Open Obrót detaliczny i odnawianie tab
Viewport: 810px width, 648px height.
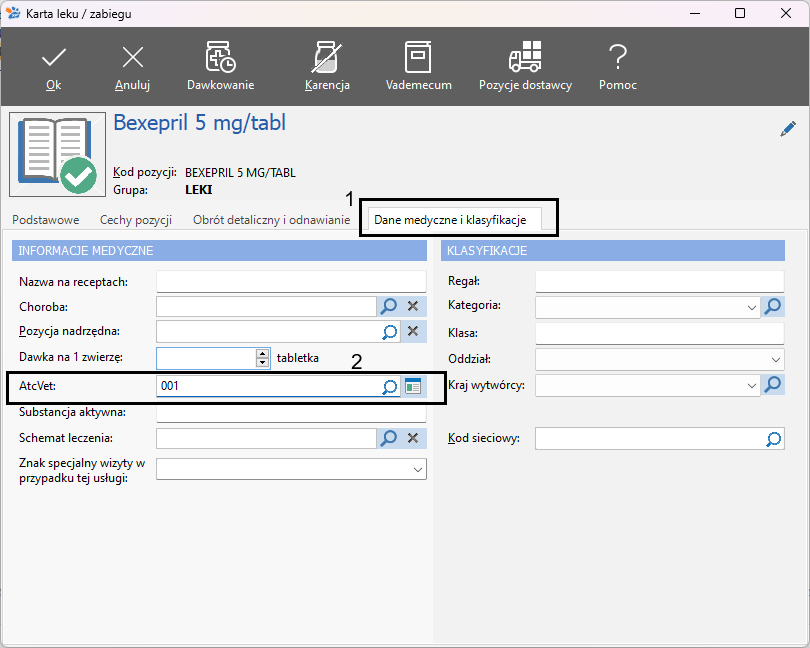(272, 220)
